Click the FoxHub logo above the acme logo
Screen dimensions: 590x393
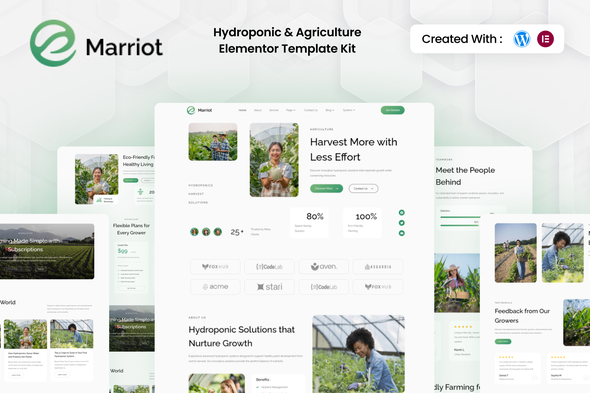(215, 267)
